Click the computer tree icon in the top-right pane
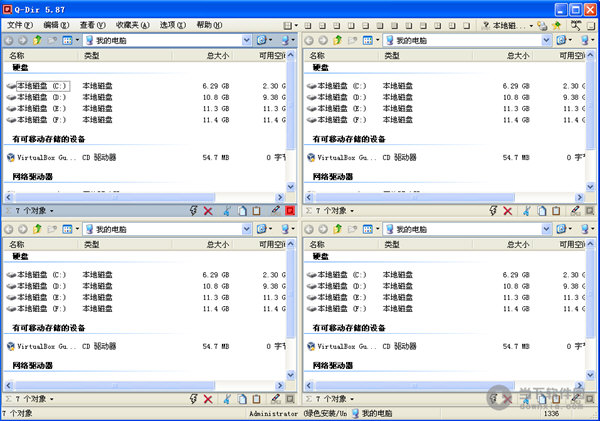This screenshot has width=600, height=421. (x=585, y=40)
